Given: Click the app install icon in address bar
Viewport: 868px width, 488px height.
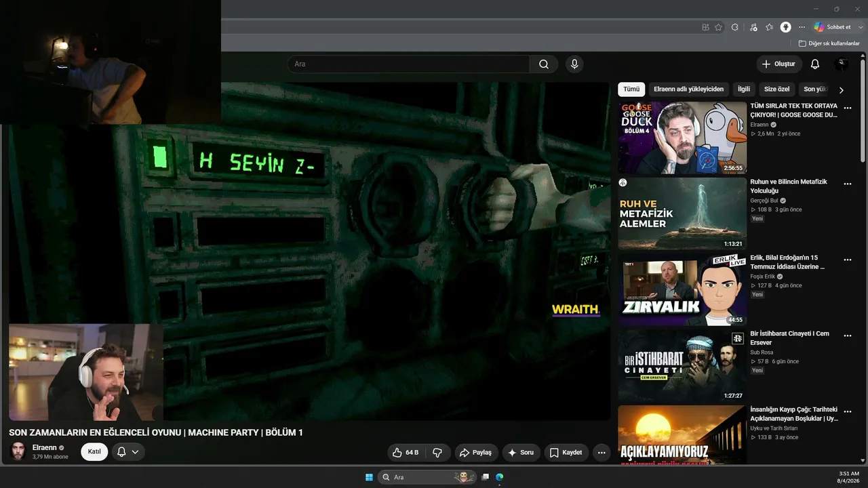Looking at the screenshot, I should coord(705,27).
